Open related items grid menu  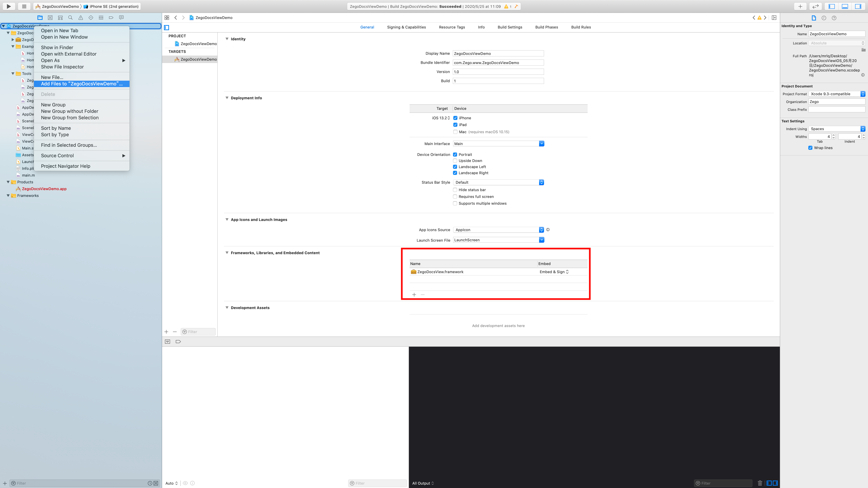click(x=167, y=17)
